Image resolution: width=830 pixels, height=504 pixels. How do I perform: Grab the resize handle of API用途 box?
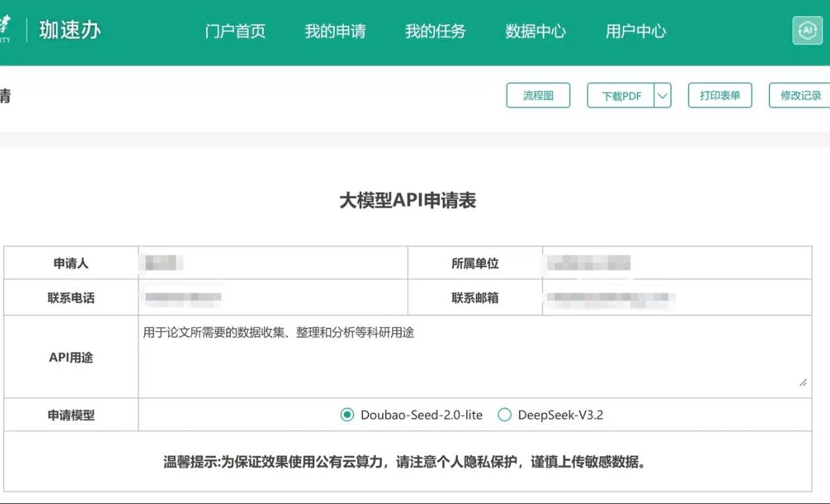803,382
